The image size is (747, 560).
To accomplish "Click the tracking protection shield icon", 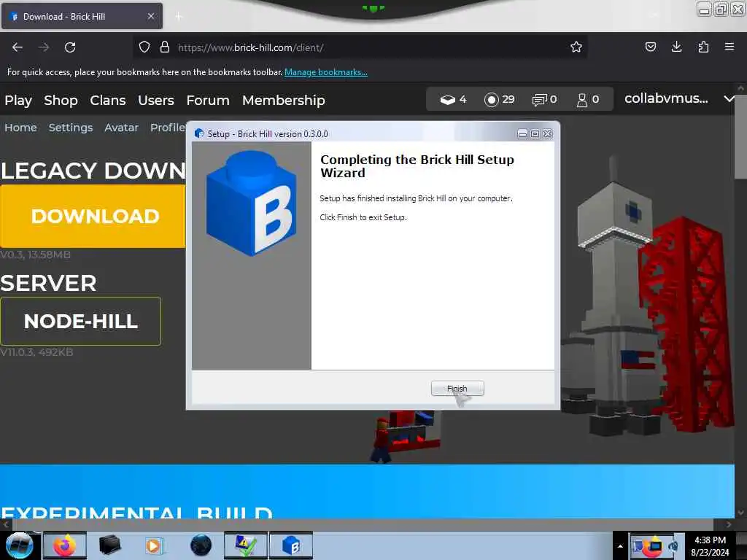I will pyautogui.click(x=144, y=47).
